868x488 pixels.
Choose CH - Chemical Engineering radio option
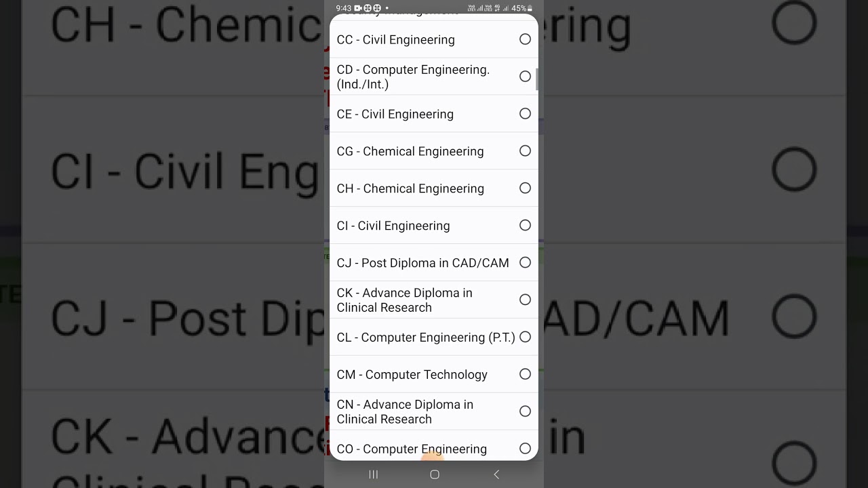(525, 188)
